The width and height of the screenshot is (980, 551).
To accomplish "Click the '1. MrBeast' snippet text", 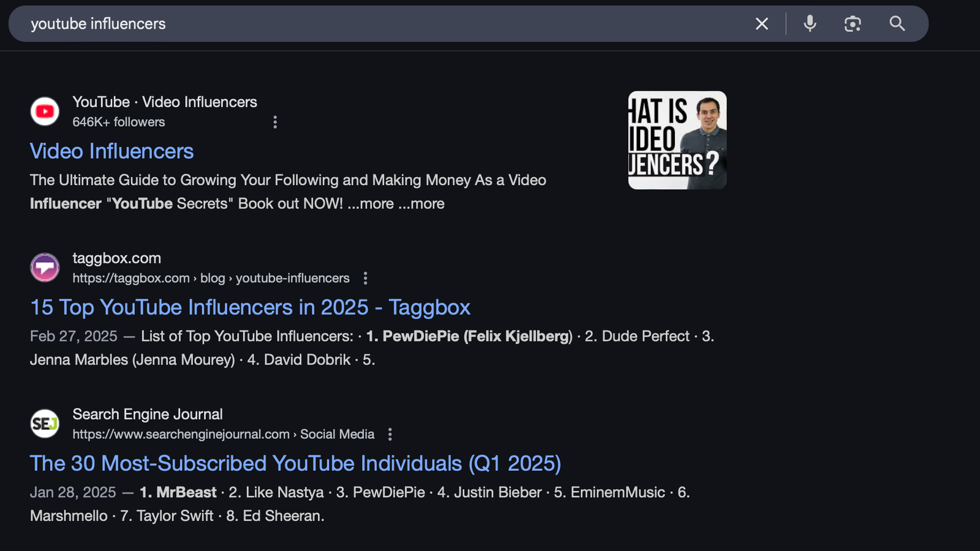I will [x=178, y=493].
